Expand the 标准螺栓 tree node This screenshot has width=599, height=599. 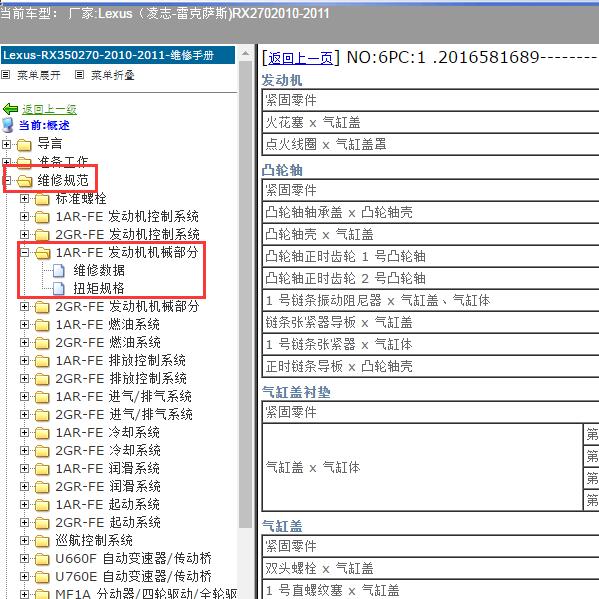point(24,199)
